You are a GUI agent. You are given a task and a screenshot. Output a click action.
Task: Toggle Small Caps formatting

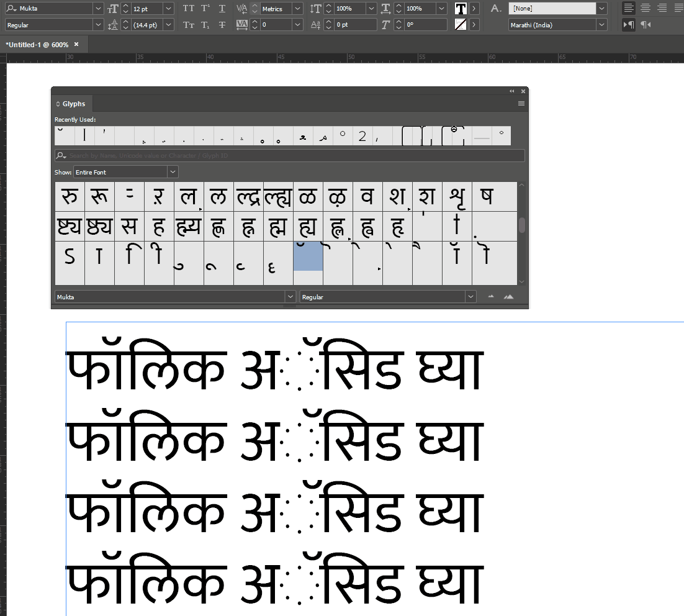click(x=189, y=25)
